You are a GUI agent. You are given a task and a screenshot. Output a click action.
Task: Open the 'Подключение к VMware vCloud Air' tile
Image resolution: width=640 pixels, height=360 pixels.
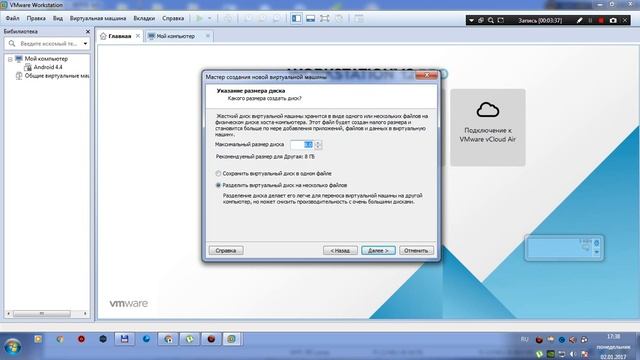coord(488,127)
